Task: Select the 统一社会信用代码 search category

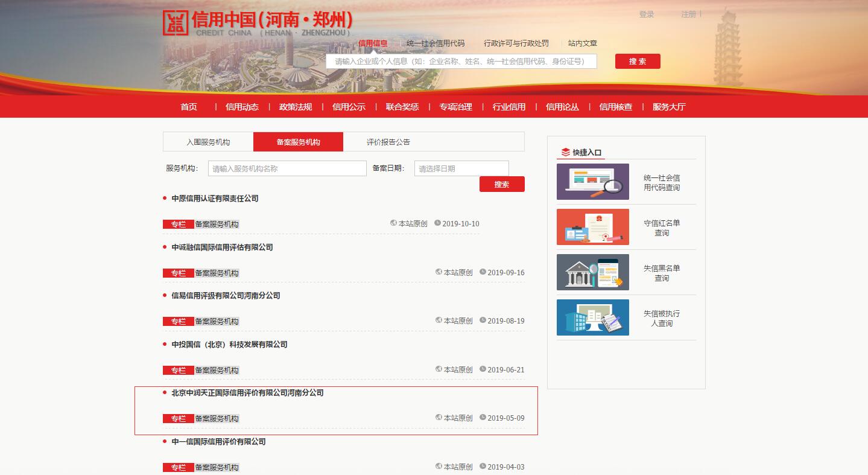Action: tap(436, 43)
